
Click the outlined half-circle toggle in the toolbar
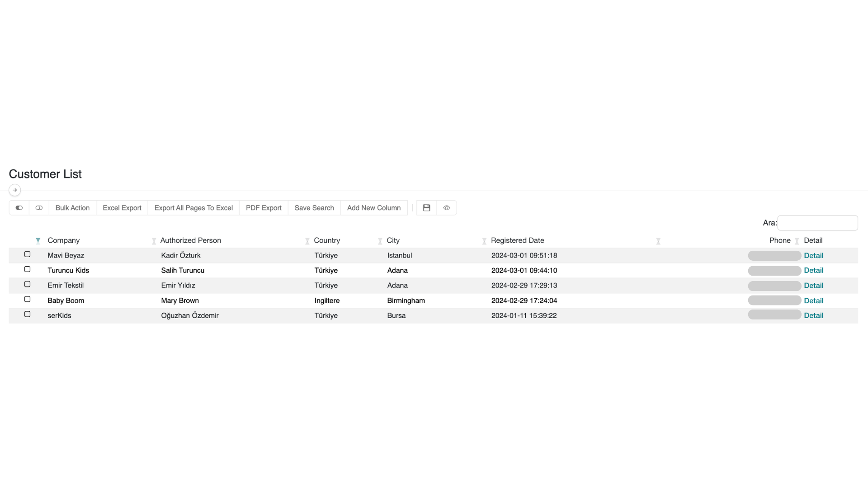[39, 207]
